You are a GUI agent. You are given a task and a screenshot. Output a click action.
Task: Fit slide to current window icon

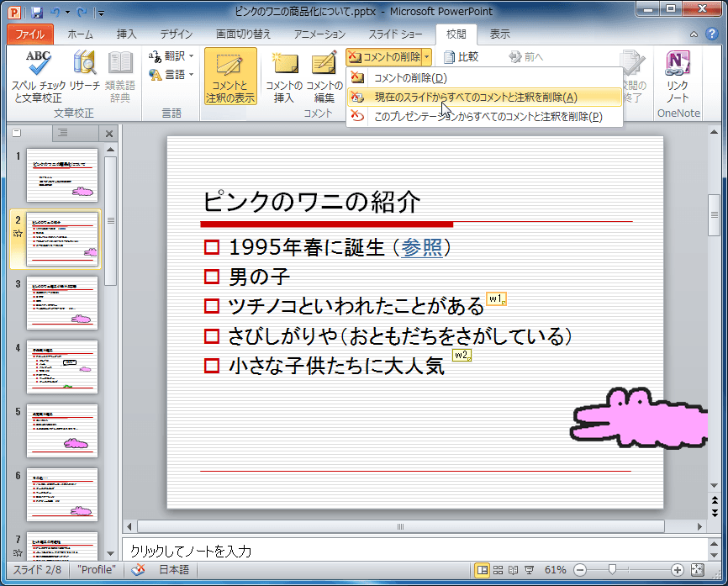(698, 570)
